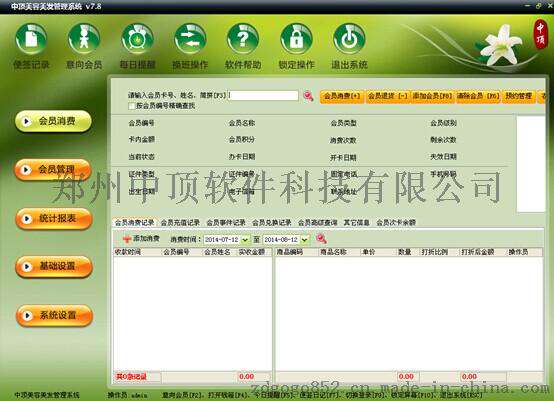Click magnifier search icon beside member input
The height and width of the screenshot is (401, 554).
click(x=308, y=96)
